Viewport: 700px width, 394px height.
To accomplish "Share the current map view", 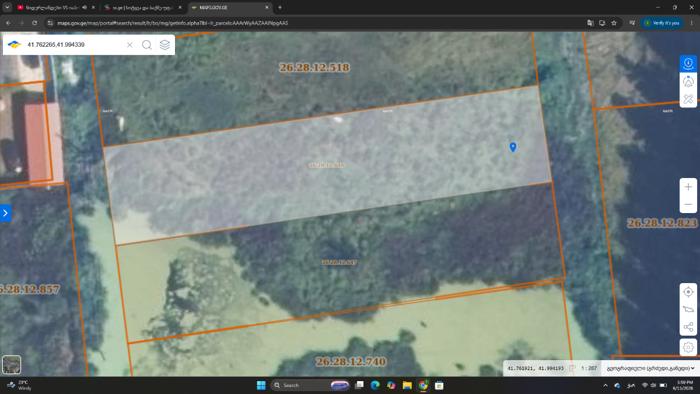I will (688, 328).
